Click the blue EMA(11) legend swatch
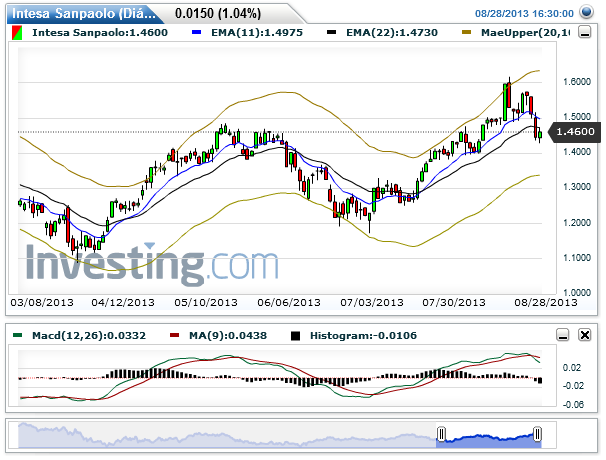 196,32
